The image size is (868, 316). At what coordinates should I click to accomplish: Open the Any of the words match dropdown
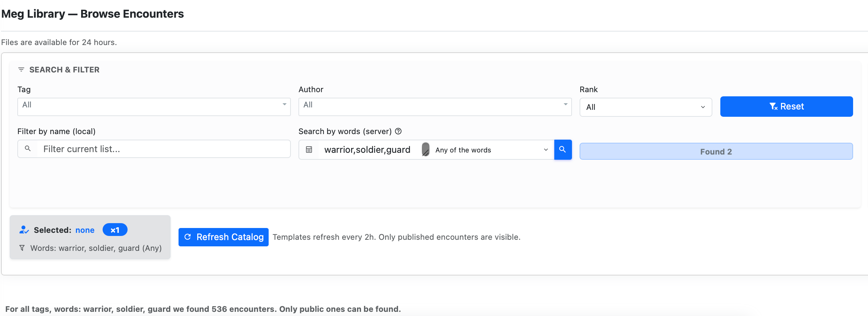pyautogui.click(x=491, y=150)
